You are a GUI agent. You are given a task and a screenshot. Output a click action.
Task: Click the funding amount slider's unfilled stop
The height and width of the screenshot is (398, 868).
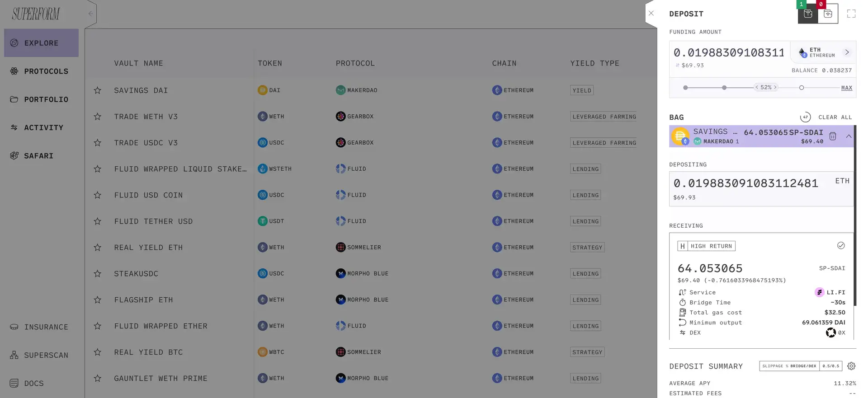point(802,88)
